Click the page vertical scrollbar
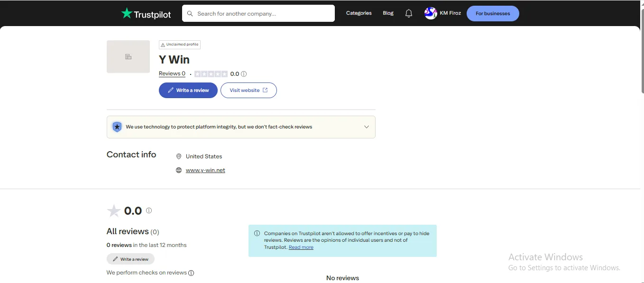The height and width of the screenshot is (283, 644). point(642,50)
